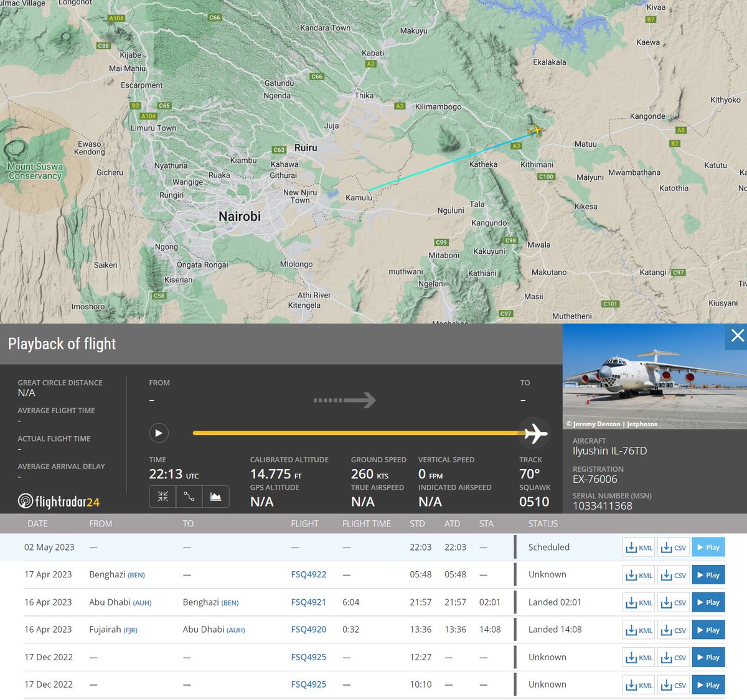This screenshot has height=700, width=747.
Task: Open the Ilyushin IL-76TD aircraft photo
Action: point(654,376)
